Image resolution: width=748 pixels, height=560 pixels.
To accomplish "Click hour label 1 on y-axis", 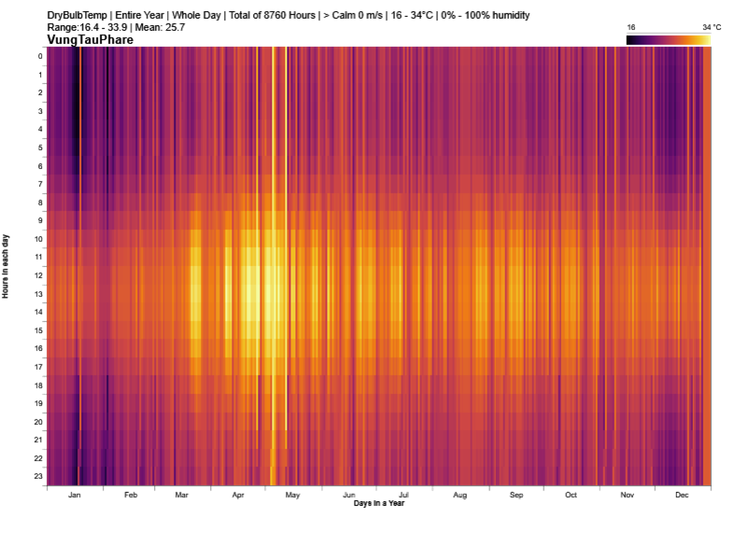I will click(x=40, y=75).
